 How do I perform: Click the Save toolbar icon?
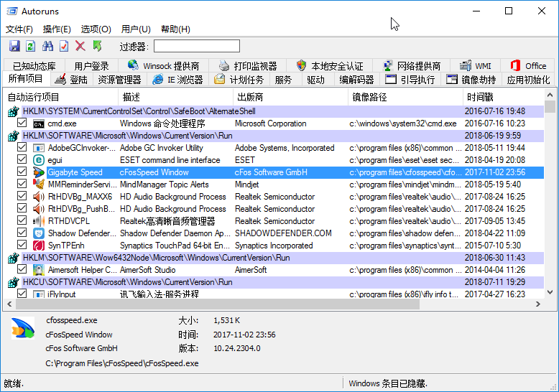14,46
